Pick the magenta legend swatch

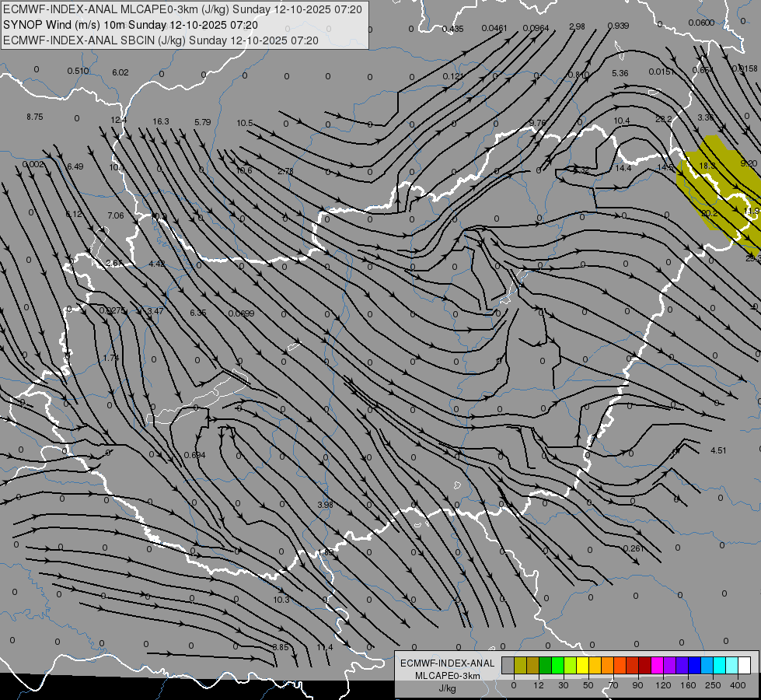(x=657, y=665)
